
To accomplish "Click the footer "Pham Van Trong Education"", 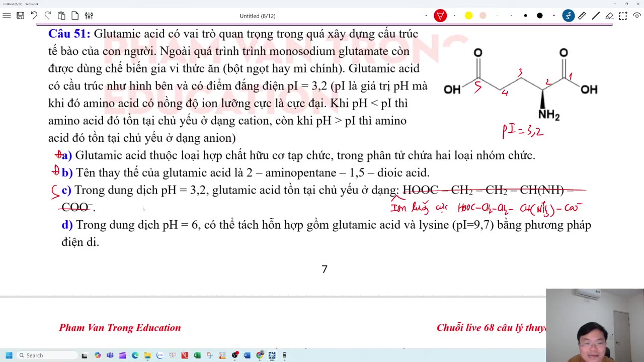I will pos(120,328).
